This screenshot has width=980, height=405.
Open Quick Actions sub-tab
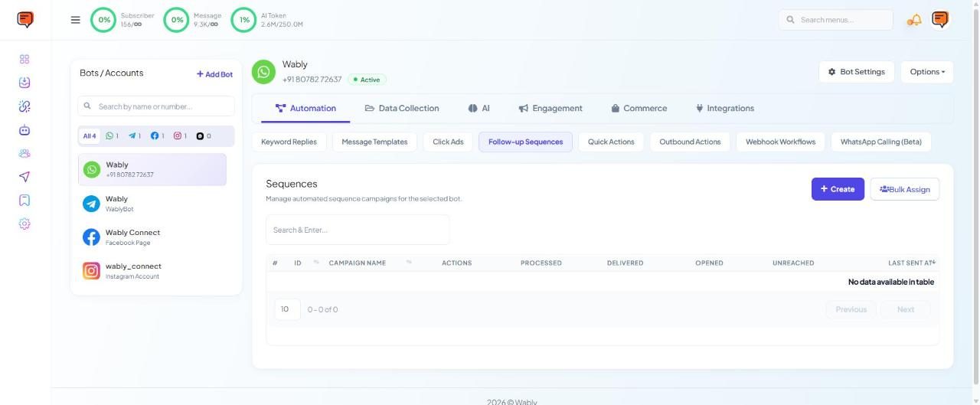(611, 142)
